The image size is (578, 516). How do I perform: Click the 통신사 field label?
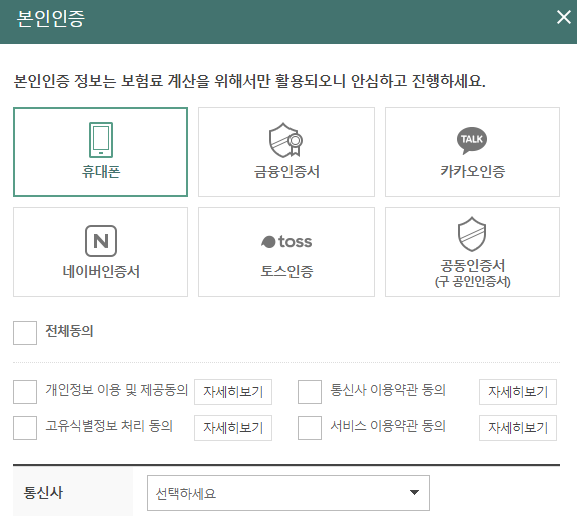[x=43, y=493]
